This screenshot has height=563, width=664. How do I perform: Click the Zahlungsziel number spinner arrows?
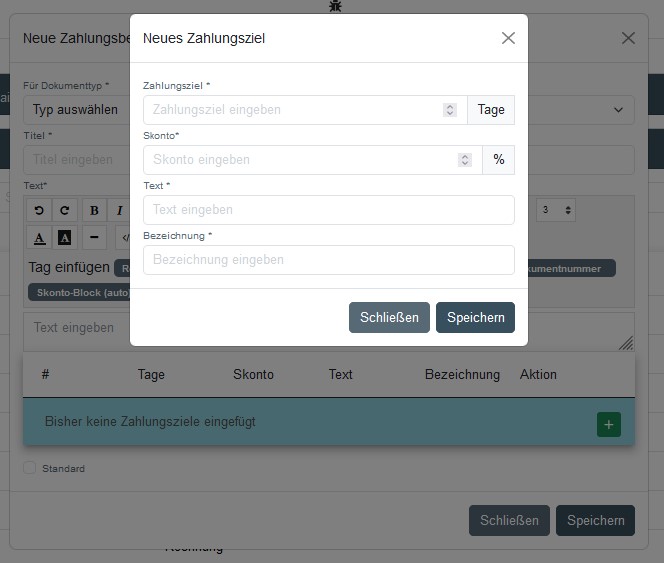450,110
